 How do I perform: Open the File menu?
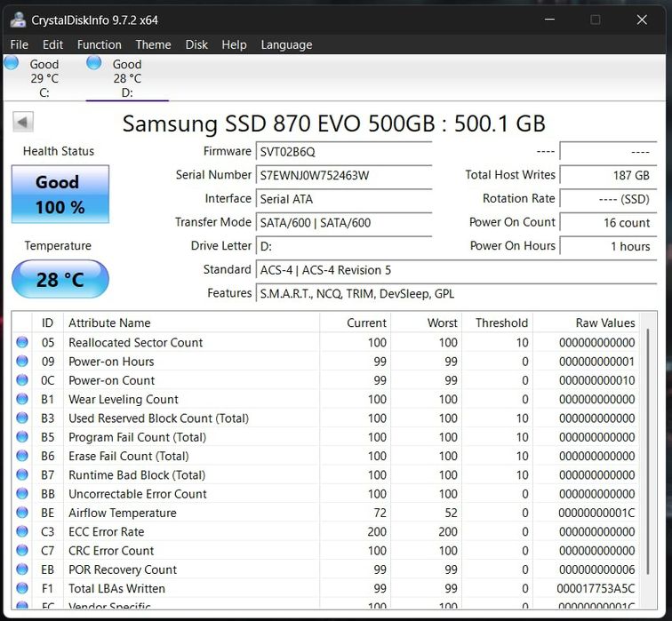(20, 44)
